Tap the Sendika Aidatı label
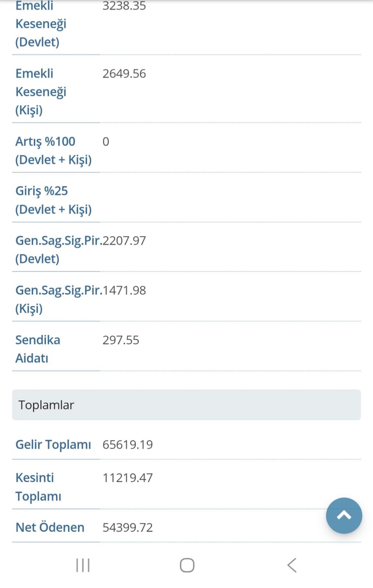This screenshot has width=373, height=588. click(38, 349)
